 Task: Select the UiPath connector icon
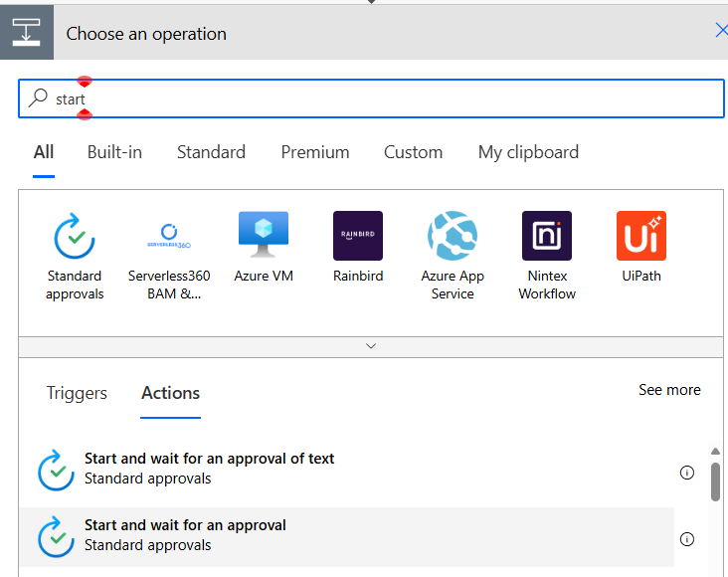(x=640, y=236)
